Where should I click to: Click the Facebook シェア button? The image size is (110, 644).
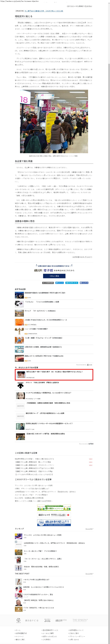[x=84, y=283]
